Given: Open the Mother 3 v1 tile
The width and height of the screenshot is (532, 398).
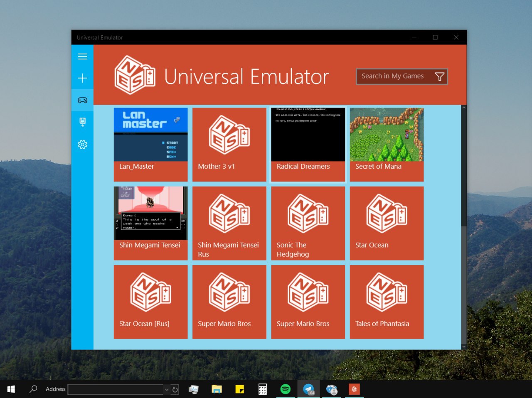Looking at the screenshot, I should point(229,145).
